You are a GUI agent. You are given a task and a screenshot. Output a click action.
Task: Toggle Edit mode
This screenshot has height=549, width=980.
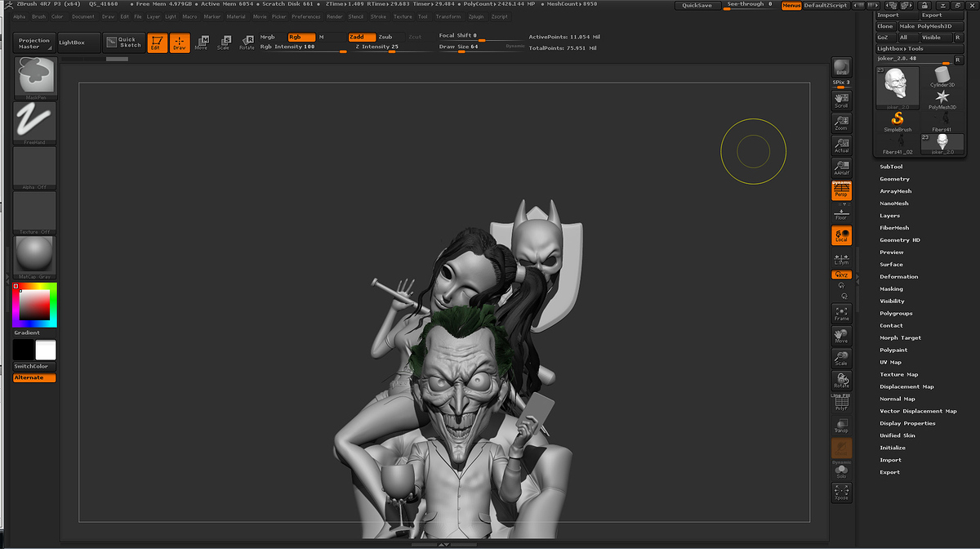click(x=157, y=42)
